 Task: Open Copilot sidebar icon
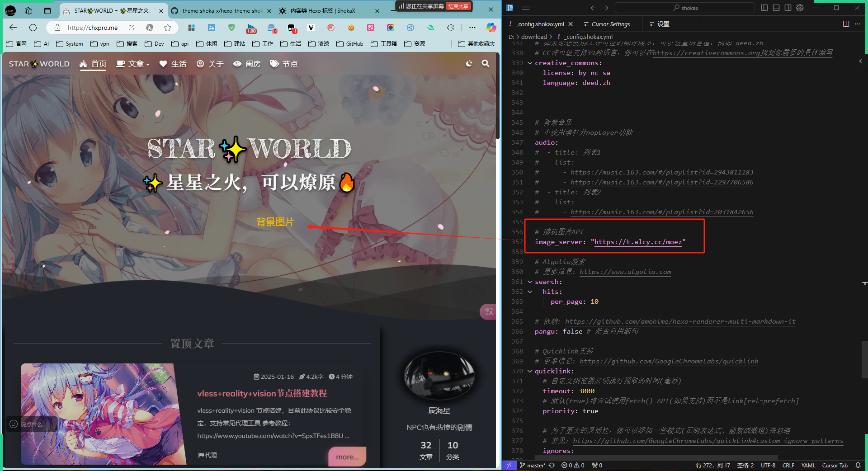[491, 28]
